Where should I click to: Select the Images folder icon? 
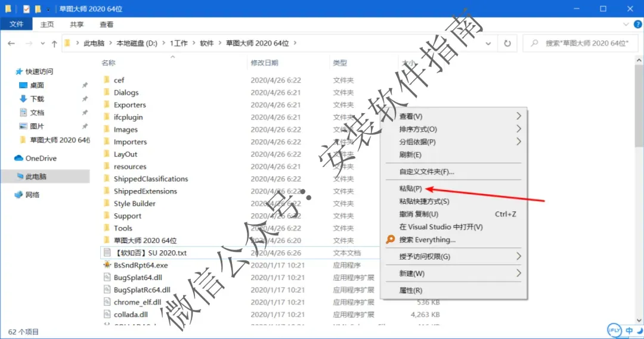(x=107, y=129)
